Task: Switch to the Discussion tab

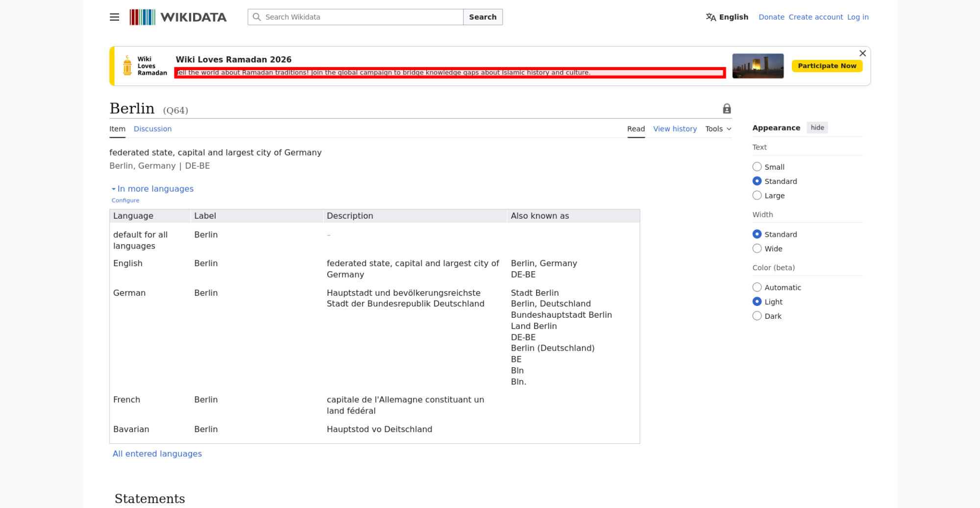Action: (152, 129)
